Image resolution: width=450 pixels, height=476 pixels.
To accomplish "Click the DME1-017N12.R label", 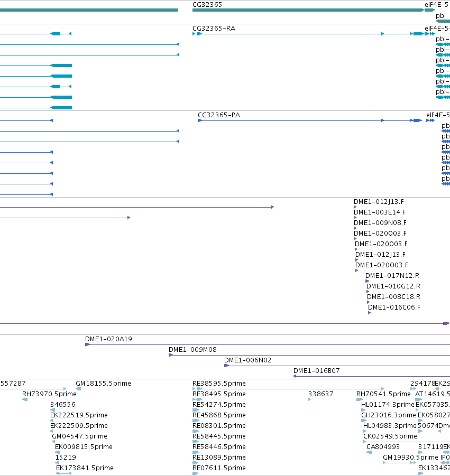I will [x=392, y=276].
